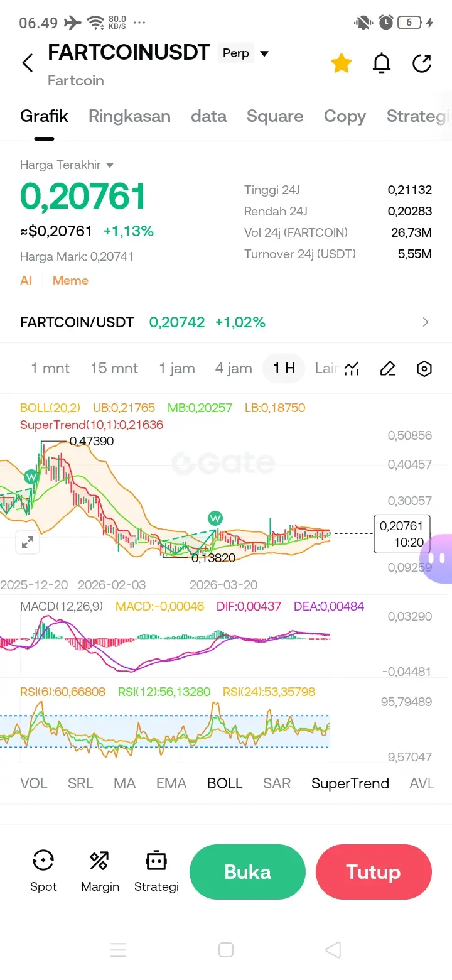Toggle the VOL indicator
Viewport: 452px width, 980px height.
coord(33,783)
